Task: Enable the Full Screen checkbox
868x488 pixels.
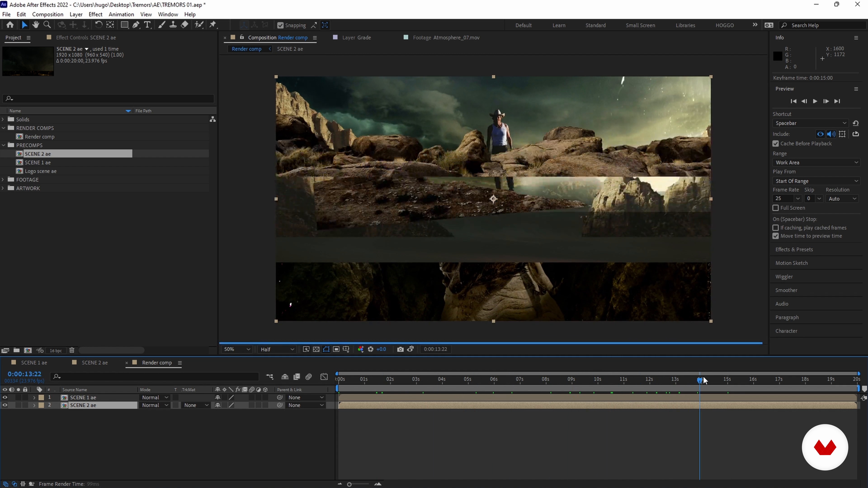Action: coord(776,208)
